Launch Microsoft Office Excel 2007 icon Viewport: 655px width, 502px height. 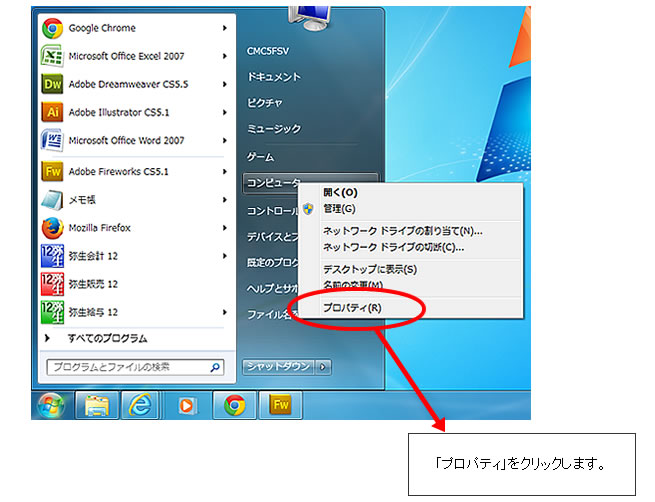click(52, 56)
